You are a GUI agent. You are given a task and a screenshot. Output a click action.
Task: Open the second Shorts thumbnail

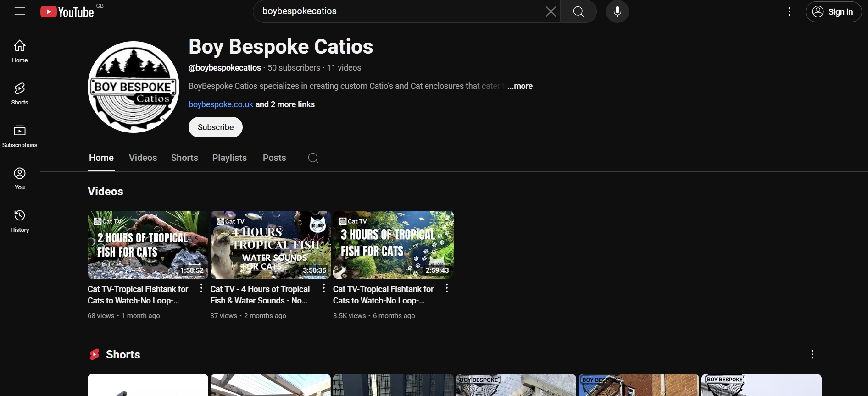270,385
